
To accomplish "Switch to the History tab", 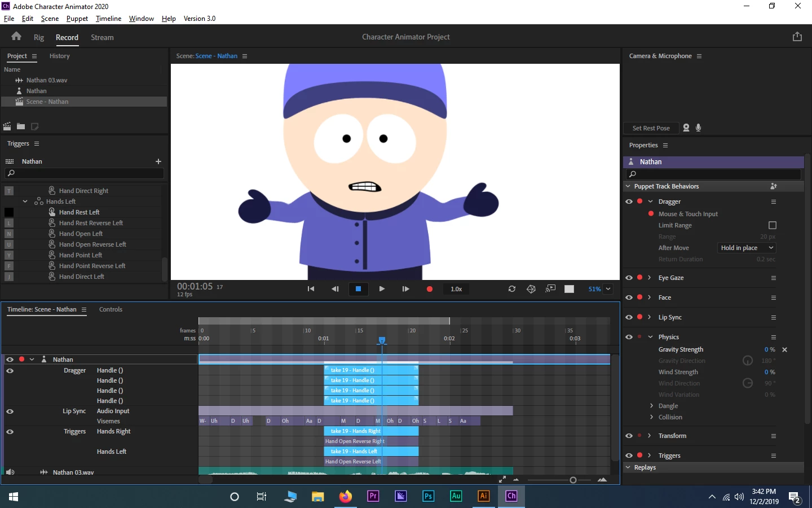I will click(60, 56).
